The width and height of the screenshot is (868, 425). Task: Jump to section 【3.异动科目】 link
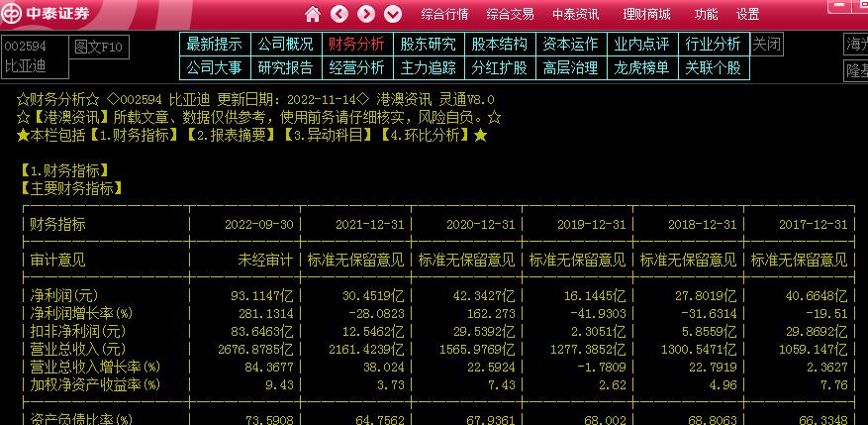330,135
